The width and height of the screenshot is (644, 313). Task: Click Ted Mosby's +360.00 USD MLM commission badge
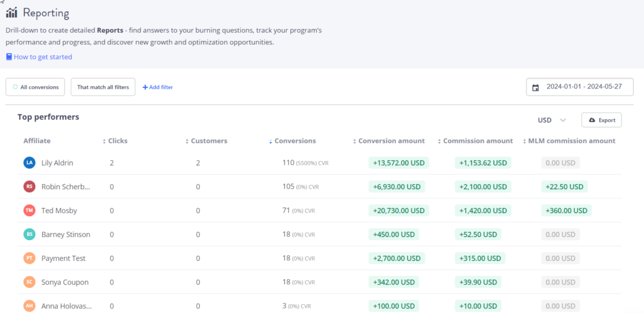[x=564, y=211]
